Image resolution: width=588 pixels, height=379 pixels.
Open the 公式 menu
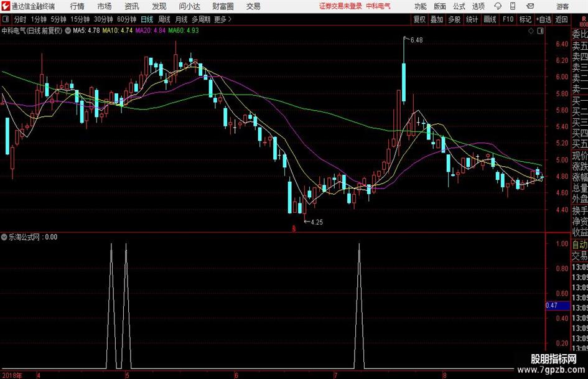(459, 6)
